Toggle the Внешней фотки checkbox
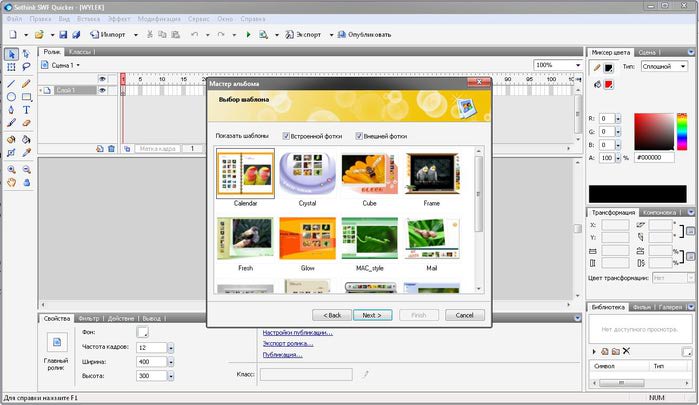This screenshot has height=405, width=699. point(359,136)
